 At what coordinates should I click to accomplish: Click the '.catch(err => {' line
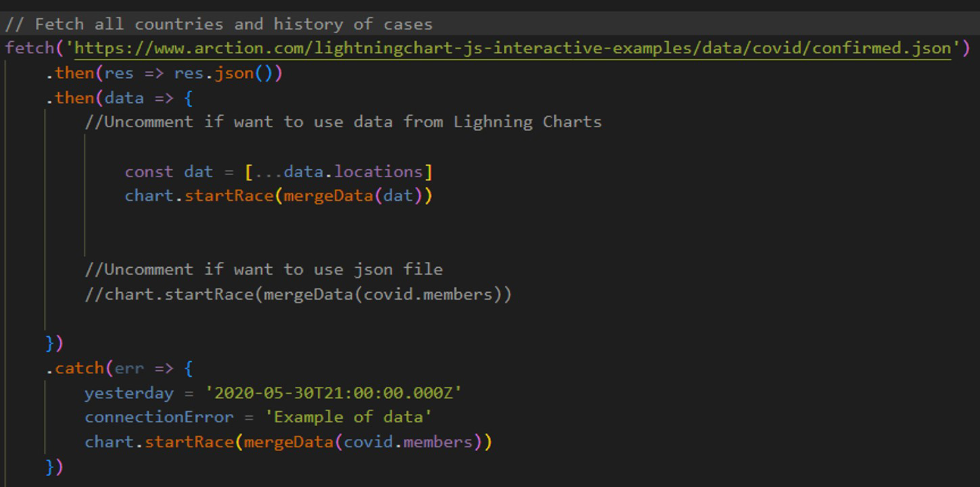point(120,369)
